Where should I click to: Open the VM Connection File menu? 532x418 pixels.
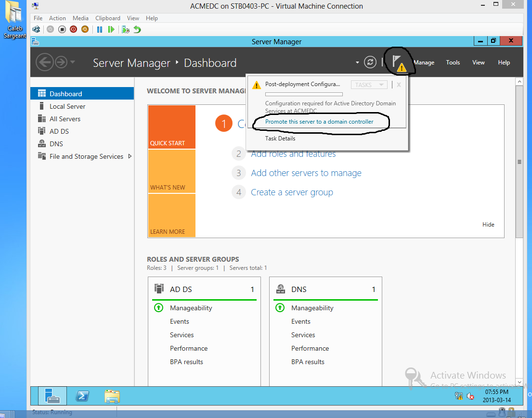[x=38, y=18]
